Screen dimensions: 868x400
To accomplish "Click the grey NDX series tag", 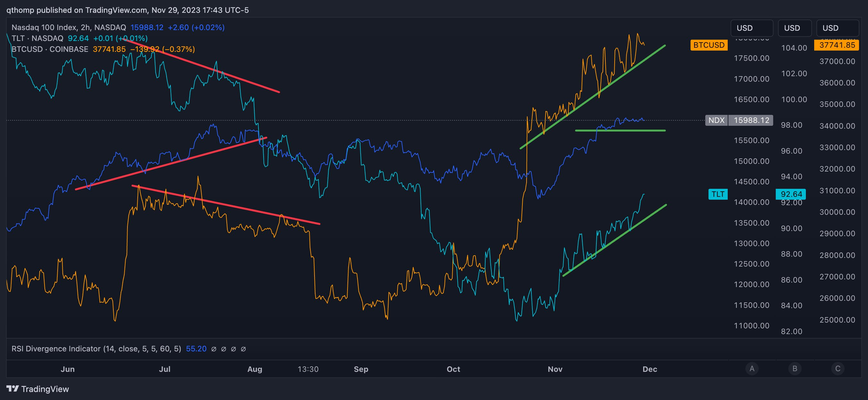I will coord(717,120).
